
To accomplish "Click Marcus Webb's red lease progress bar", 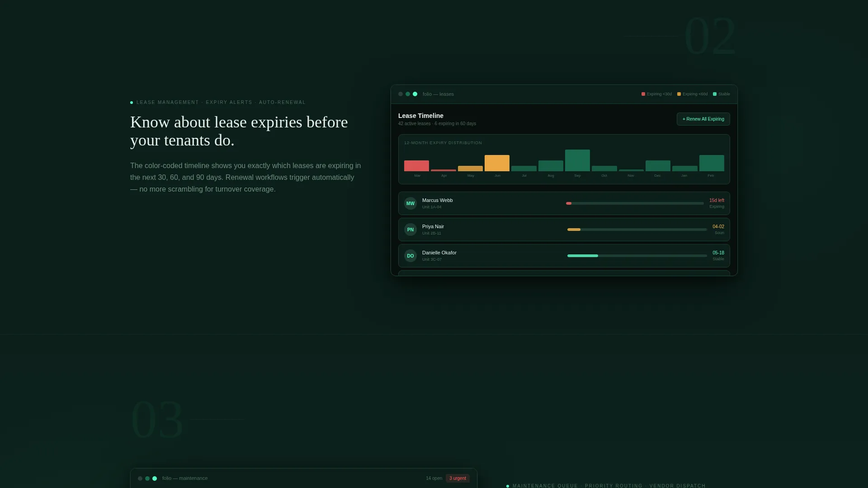I will (x=635, y=203).
